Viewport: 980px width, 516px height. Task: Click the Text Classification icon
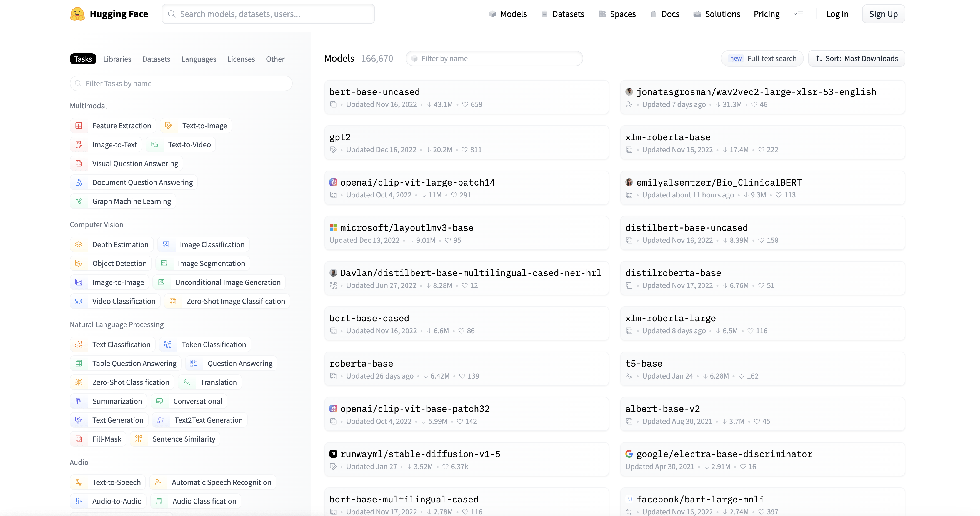point(79,344)
